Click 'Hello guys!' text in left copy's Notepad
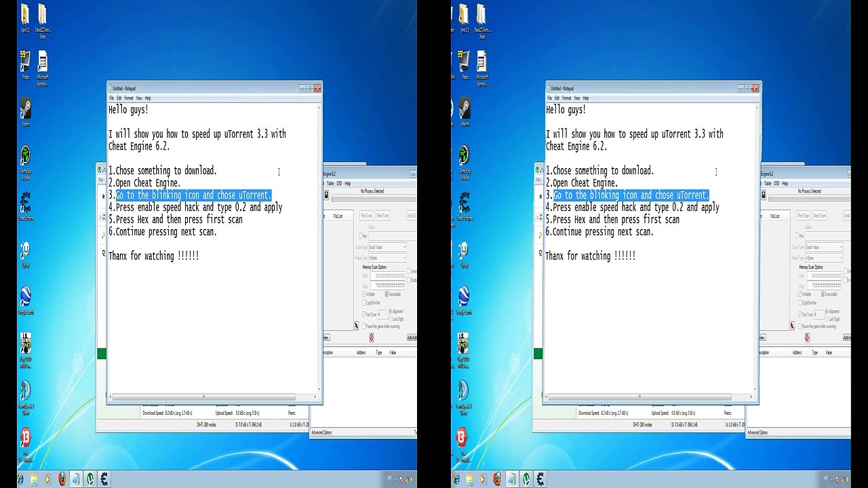Screen dimensions: 868x488 pos(128,110)
